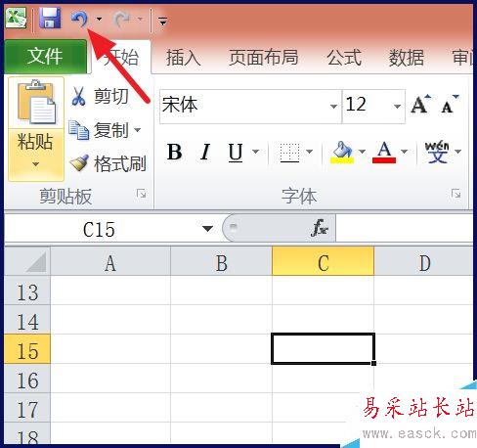This screenshot has height=448, width=477.
Task: Select column A header
Action: click(x=110, y=262)
